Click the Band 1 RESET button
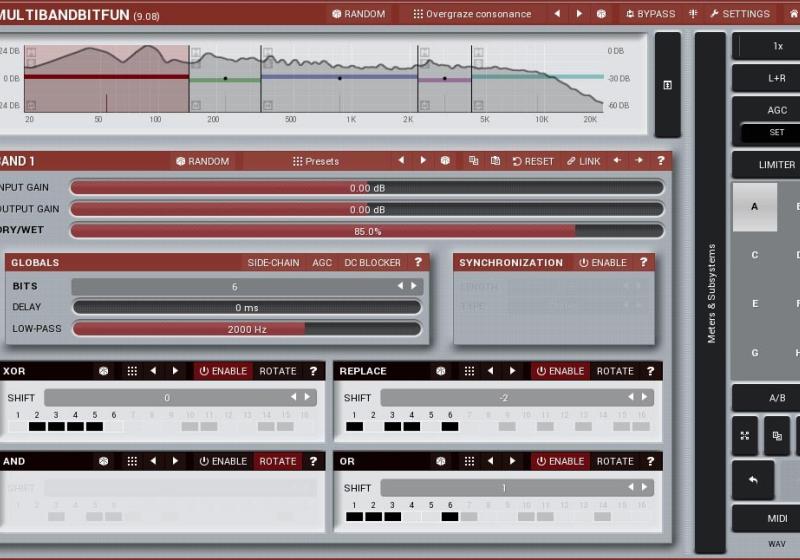 [x=533, y=161]
